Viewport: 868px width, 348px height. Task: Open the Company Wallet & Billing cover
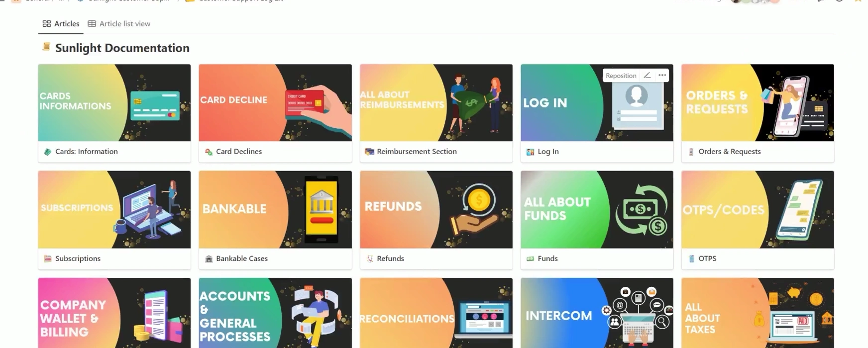[x=114, y=313]
